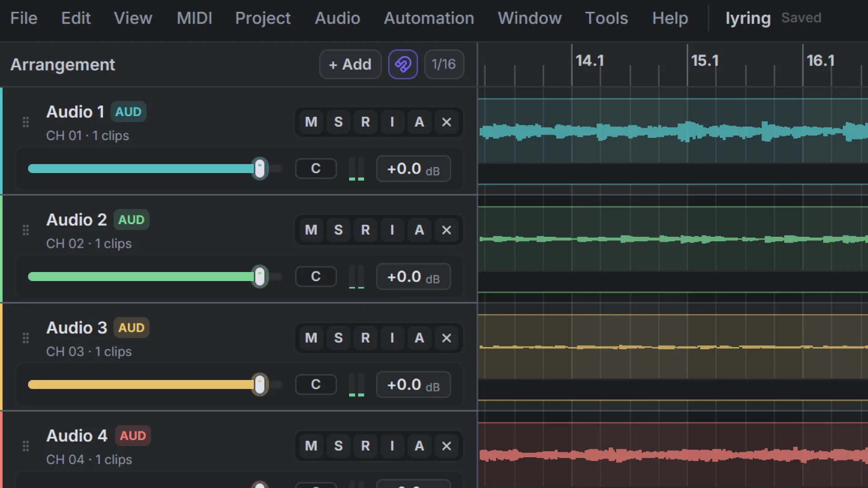Open the MIDI menu
The width and height of the screenshot is (868, 488).
coord(194,18)
